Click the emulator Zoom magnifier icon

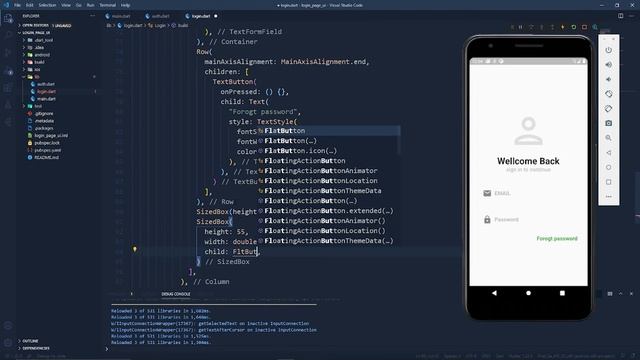[609, 138]
